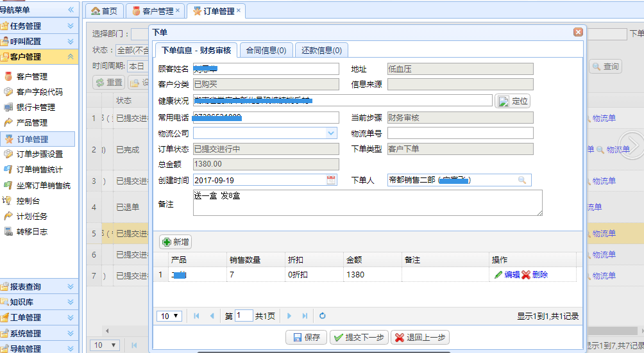Click the search icon in 下单人 field
The width and height of the screenshot is (644, 353).
point(522,181)
